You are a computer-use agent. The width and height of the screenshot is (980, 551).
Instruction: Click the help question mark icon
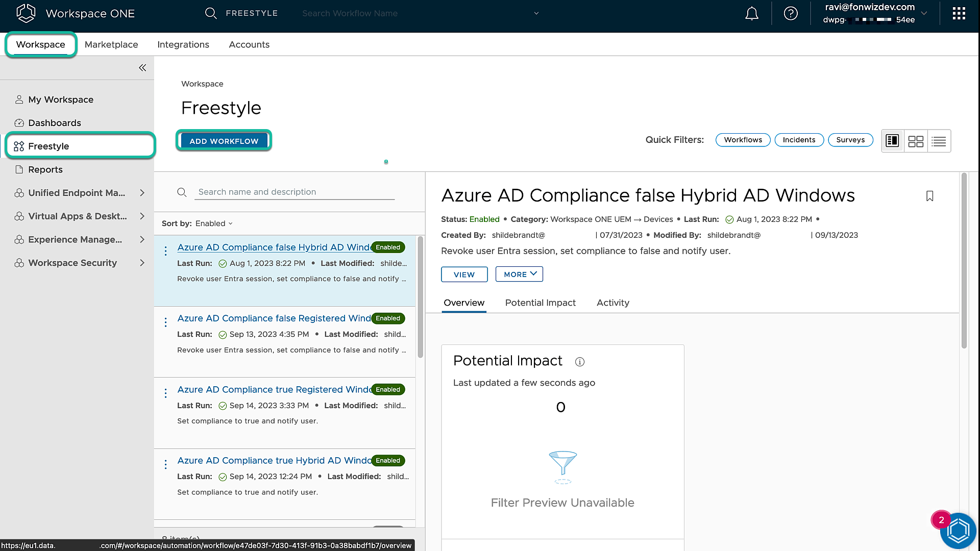[791, 14]
